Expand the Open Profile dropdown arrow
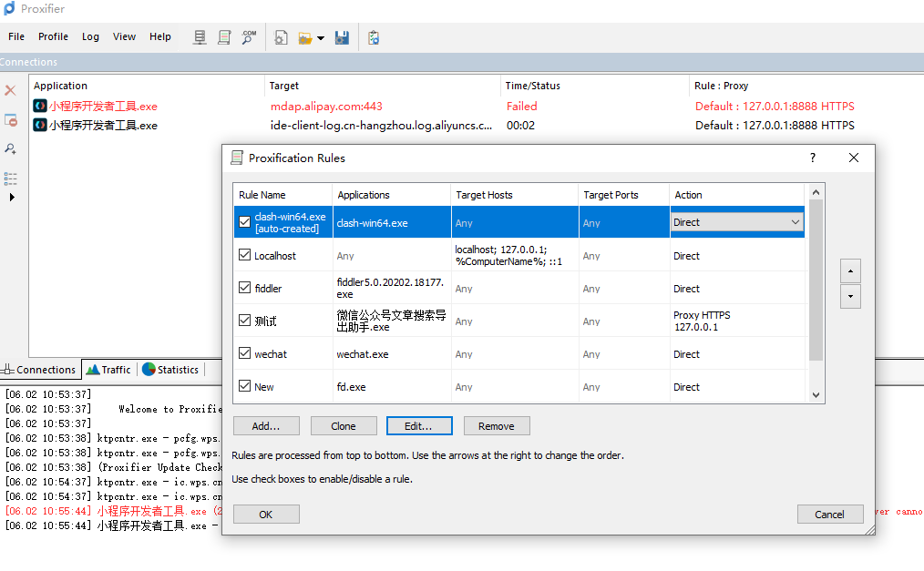The width and height of the screenshot is (924, 571). [x=321, y=38]
